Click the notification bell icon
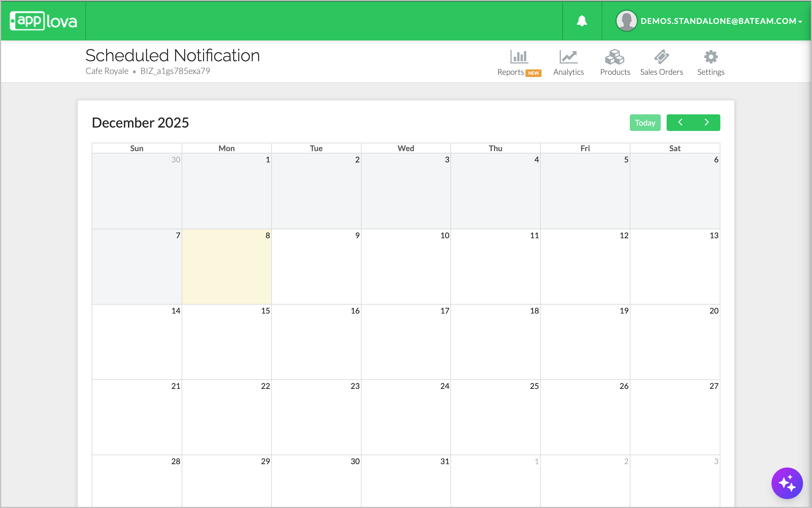Image resolution: width=812 pixels, height=508 pixels. tap(582, 21)
